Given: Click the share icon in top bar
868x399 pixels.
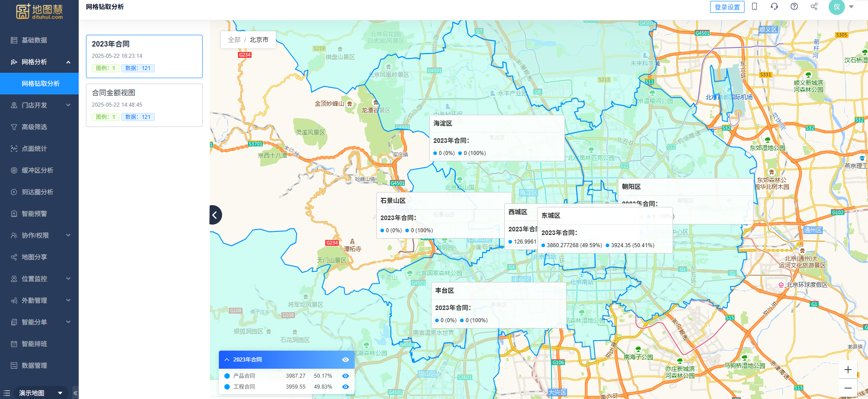Looking at the screenshot, I should point(814,6).
